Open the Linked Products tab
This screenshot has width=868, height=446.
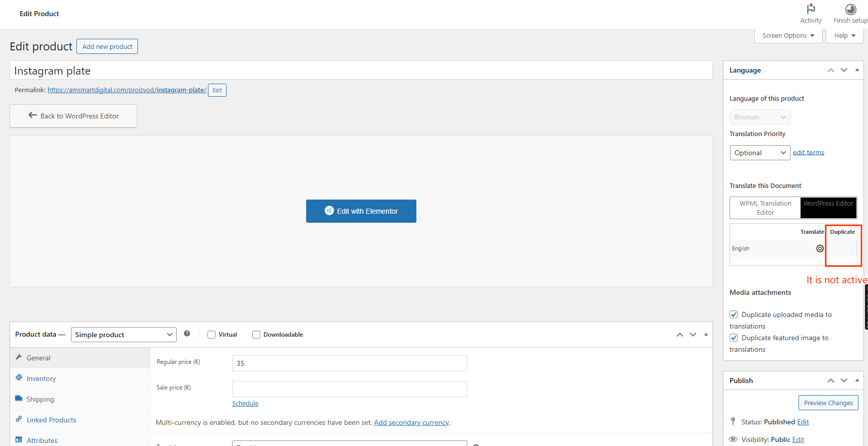[80, 420]
